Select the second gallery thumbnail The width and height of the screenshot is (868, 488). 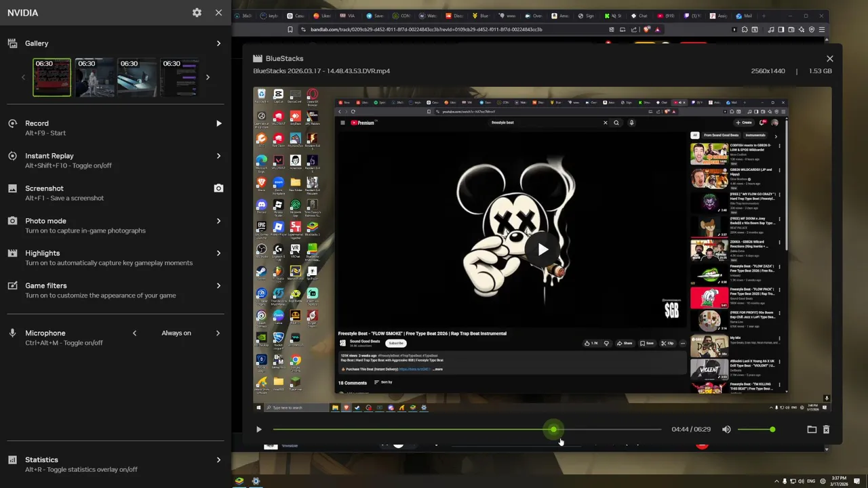[x=94, y=77]
